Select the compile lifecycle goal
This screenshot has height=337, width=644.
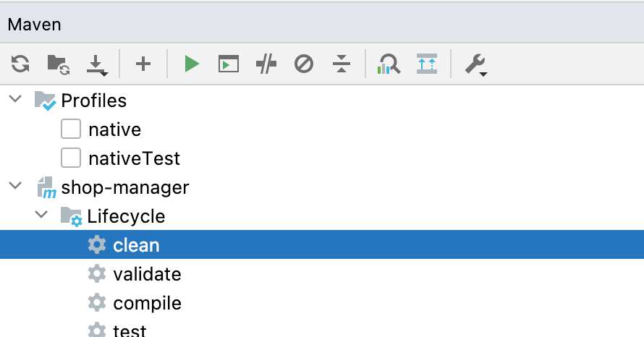[147, 303]
